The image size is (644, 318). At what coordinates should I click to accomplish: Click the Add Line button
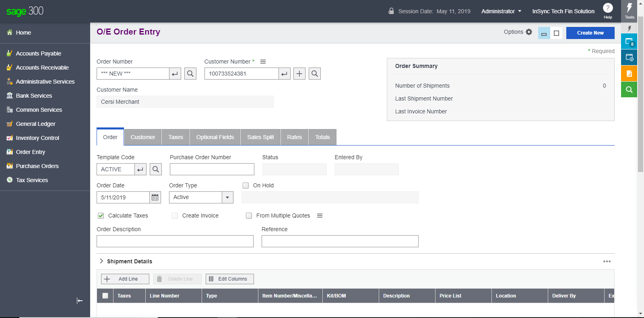(x=125, y=279)
